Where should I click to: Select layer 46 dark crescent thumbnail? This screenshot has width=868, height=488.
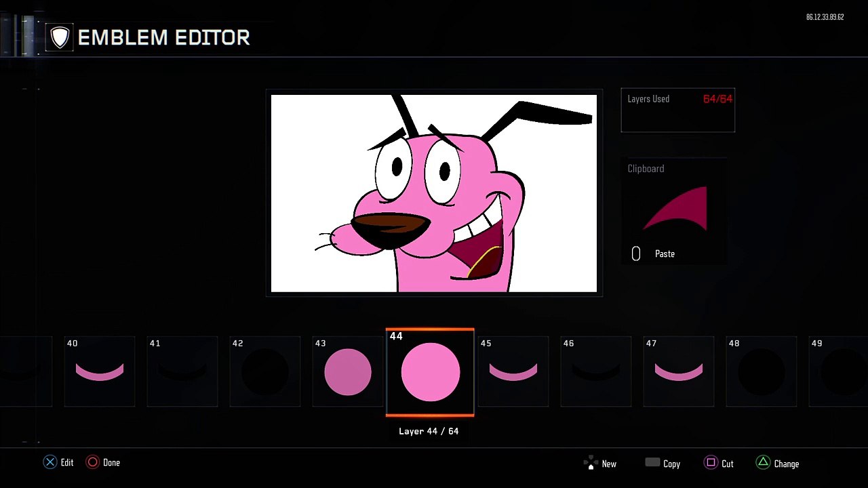pos(596,371)
